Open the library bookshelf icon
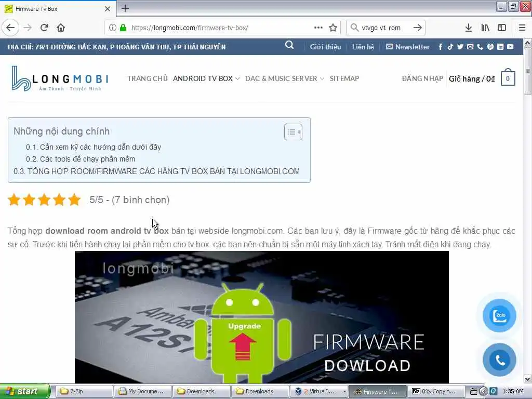 (x=485, y=28)
